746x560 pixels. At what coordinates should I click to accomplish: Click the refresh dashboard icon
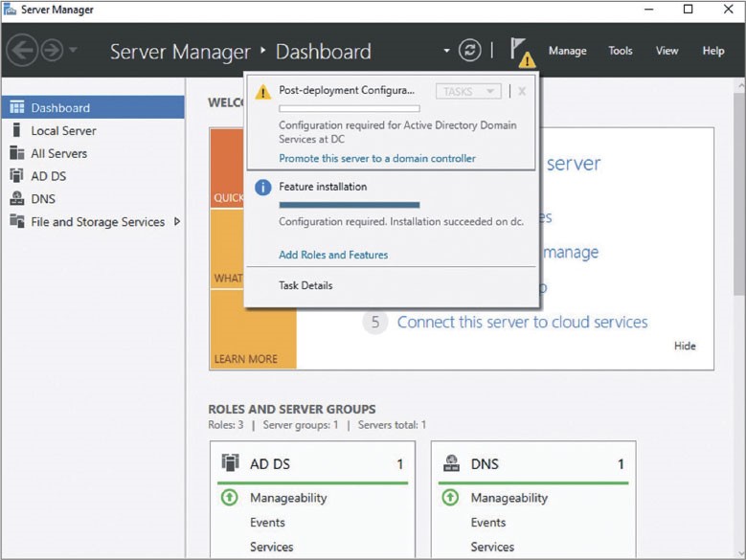pyautogui.click(x=469, y=51)
